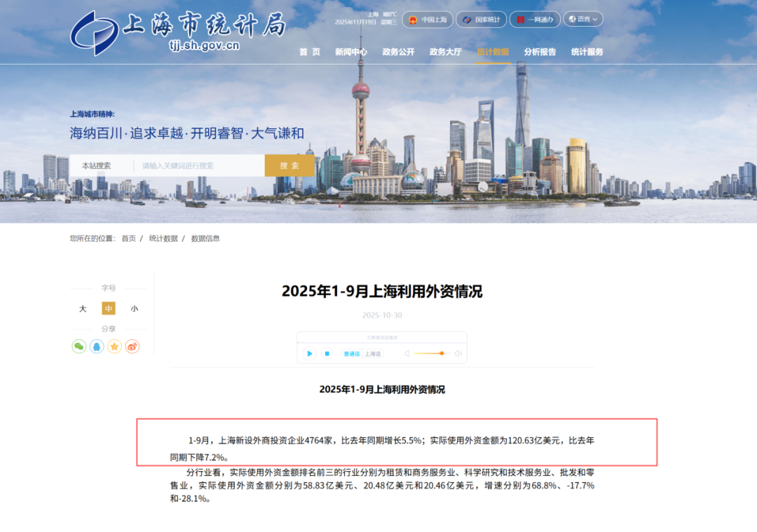Viewport: 757px width, 532px height.
Task: Stop the audio reading playback
Action: point(327,353)
